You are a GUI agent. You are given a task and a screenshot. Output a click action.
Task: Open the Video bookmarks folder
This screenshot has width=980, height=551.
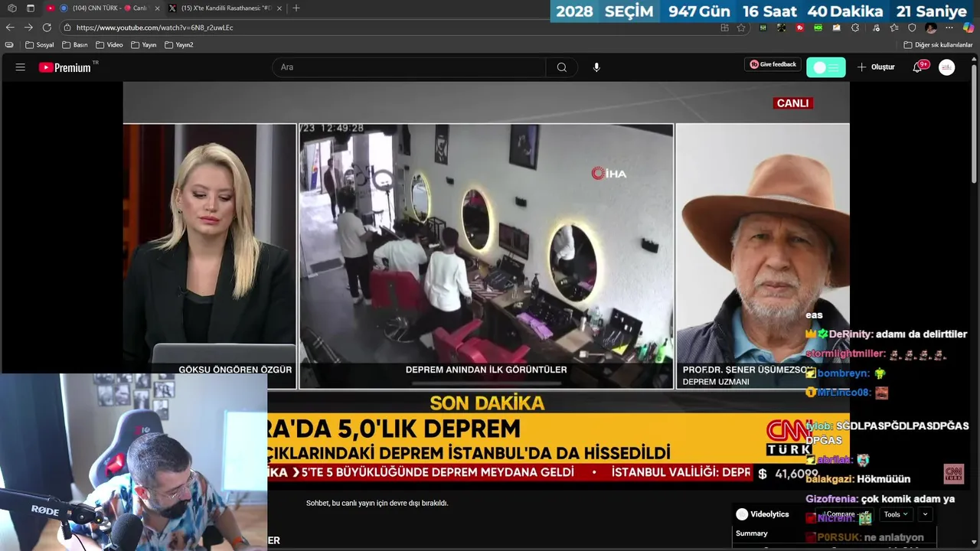[109, 45]
